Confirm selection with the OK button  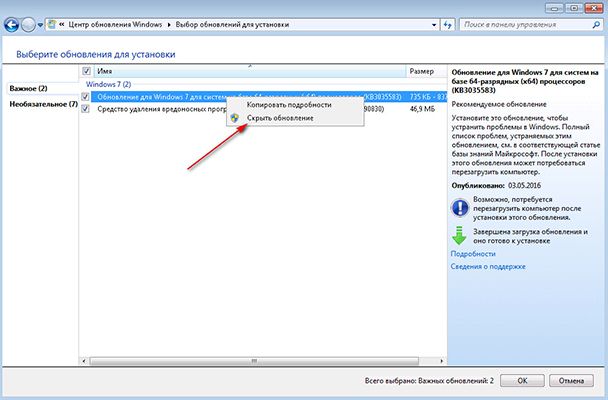click(522, 381)
